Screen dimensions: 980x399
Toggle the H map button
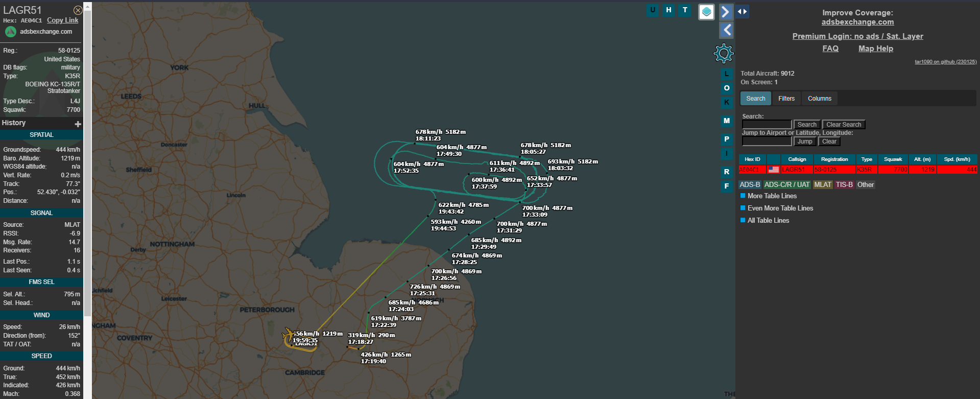point(668,10)
